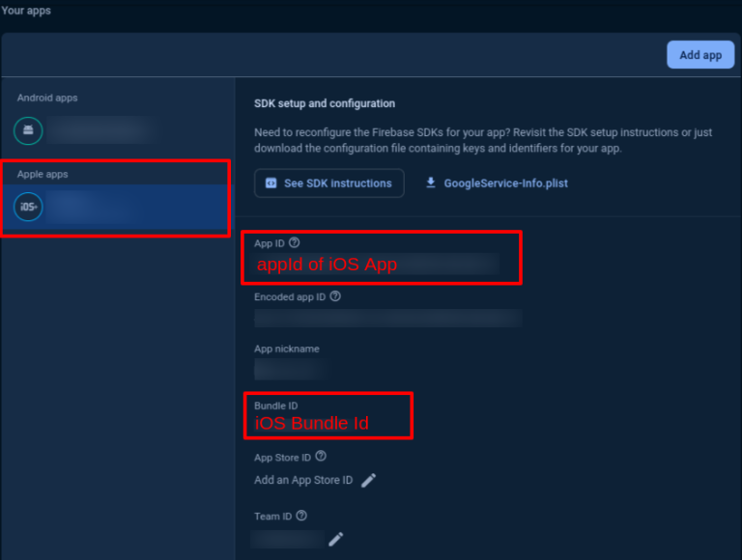Click the blurred Encoded app ID value
Viewport: 742px width, 560px height.
pyautogui.click(x=388, y=319)
